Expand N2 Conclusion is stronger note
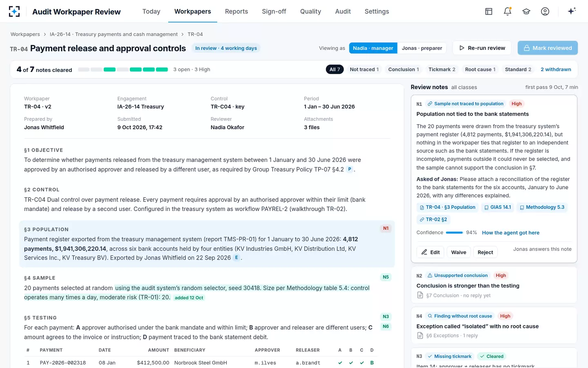 point(494,285)
